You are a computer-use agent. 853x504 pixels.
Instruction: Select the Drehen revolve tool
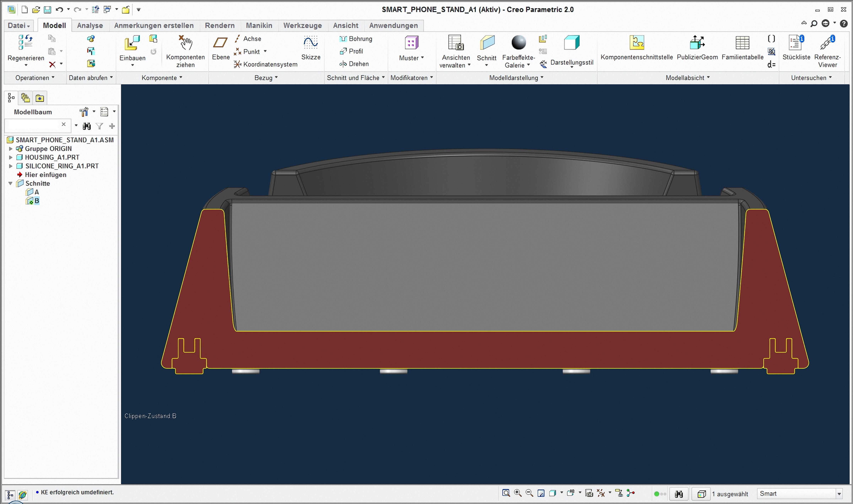[354, 64]
